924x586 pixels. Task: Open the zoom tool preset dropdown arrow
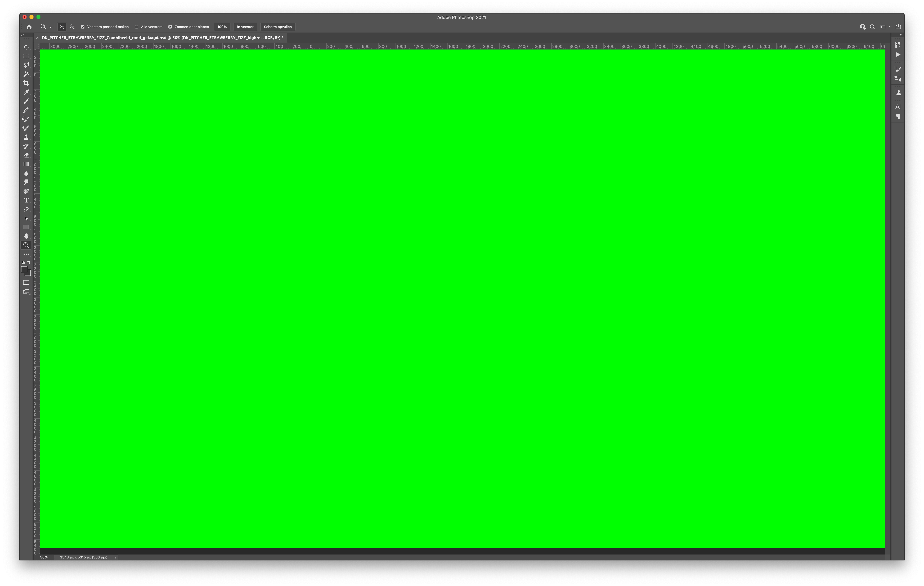click(51, 27)
